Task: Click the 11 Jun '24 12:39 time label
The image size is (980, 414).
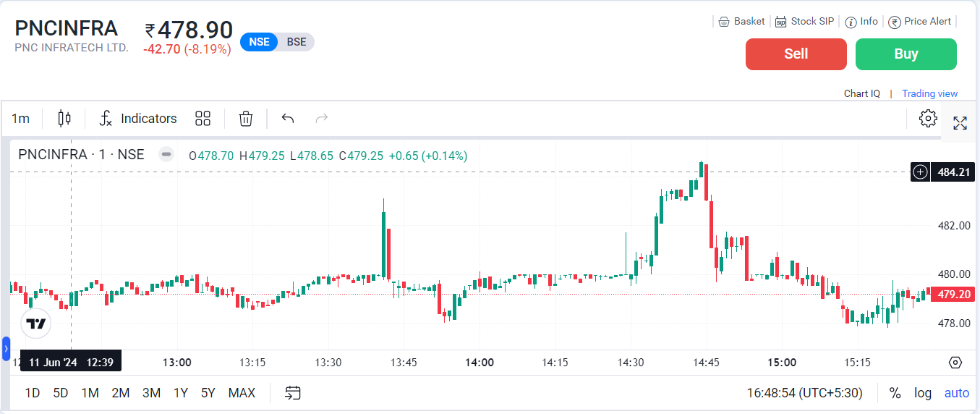Action: point(71,362)
